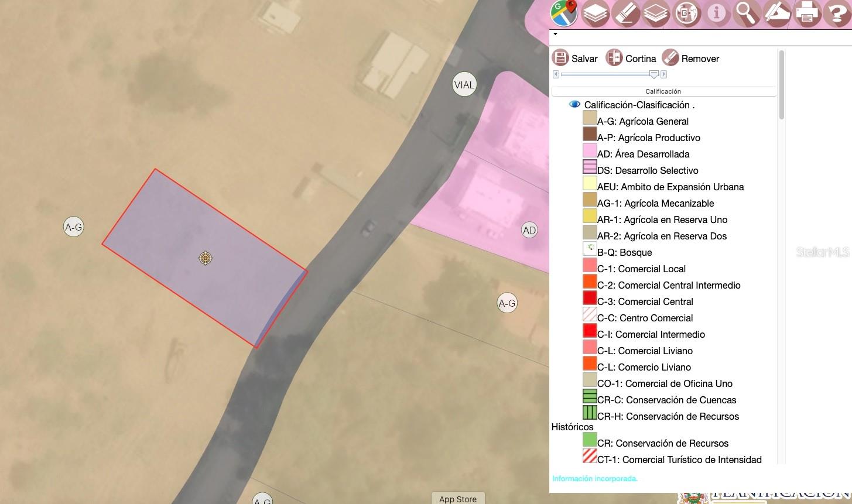Click the AD zone label on map
852x504 pixels.
[x=529, y=230]
